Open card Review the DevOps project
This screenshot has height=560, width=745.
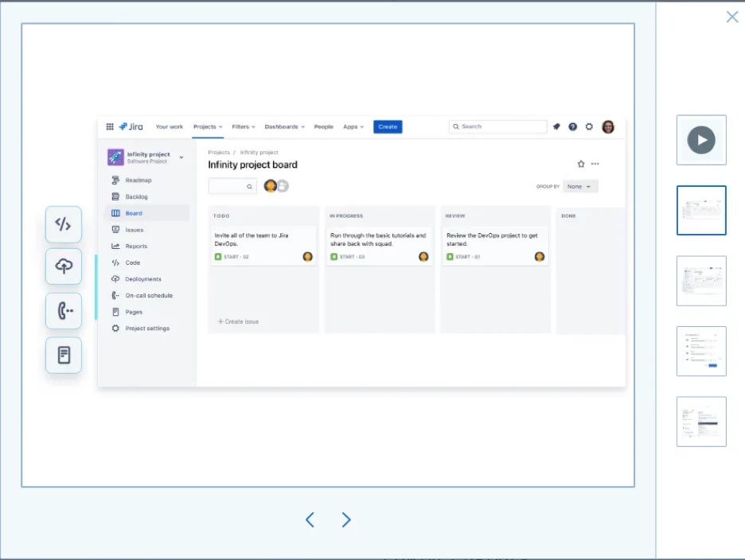click(495, 246)
